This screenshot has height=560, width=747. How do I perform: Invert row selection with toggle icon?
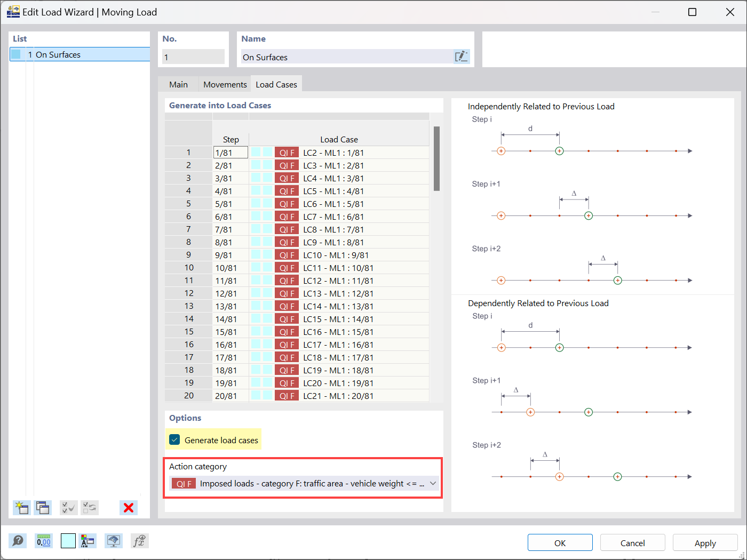(90, 508)
